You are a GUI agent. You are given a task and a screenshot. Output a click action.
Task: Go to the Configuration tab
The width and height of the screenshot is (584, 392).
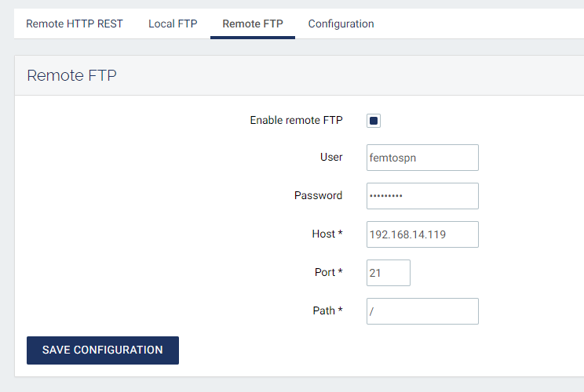coord(341,24)
